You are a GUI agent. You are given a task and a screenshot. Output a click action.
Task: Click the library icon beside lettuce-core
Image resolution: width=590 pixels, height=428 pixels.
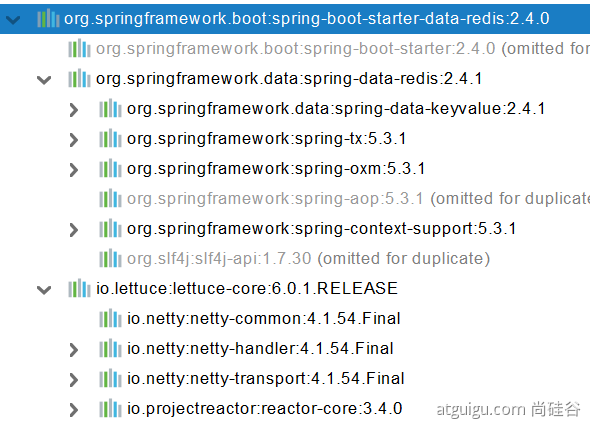[x=79, y=289]
